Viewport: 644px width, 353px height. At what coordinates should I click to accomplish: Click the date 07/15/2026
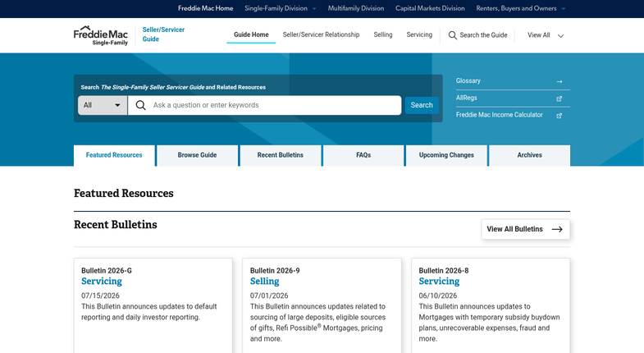point(100,296)
